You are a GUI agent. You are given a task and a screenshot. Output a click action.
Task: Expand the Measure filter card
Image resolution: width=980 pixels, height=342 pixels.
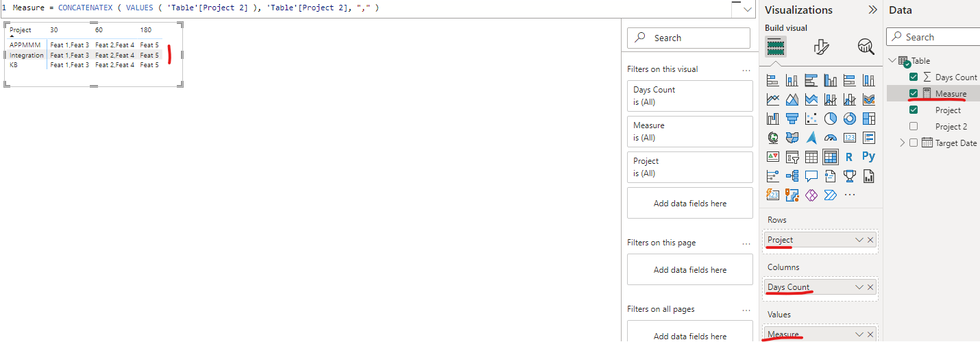click(690, 132)
